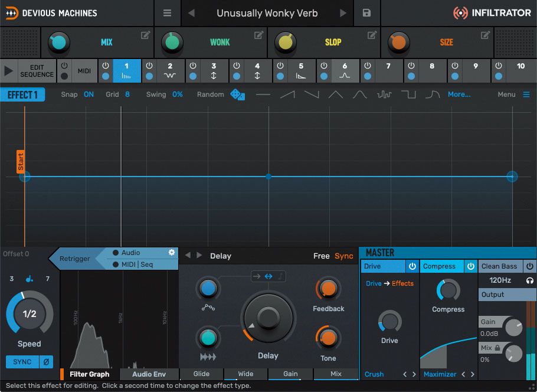Adjust the Speed 1/2 knob
This screenshot has width=537, height=392.
[30, 313]
